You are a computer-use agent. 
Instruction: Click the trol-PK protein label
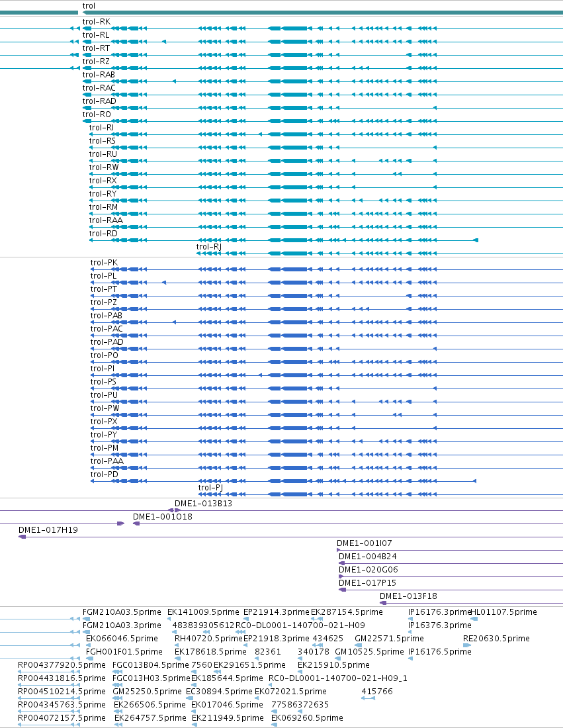point(104,263)
